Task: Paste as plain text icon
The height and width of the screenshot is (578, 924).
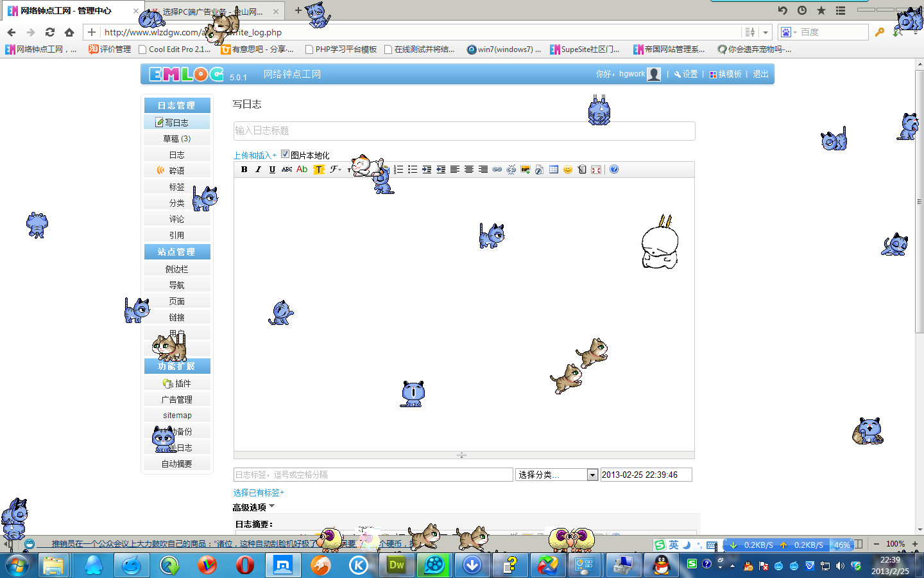Action: pyautogui.click(x=582, y=170)
